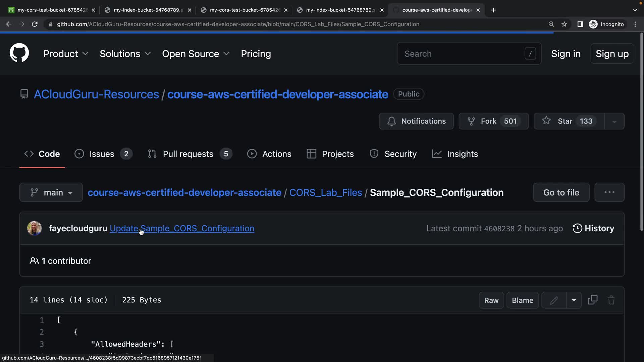Expand the main branch selector
Screen dimensions: 644x362
[x=51, y=192]
